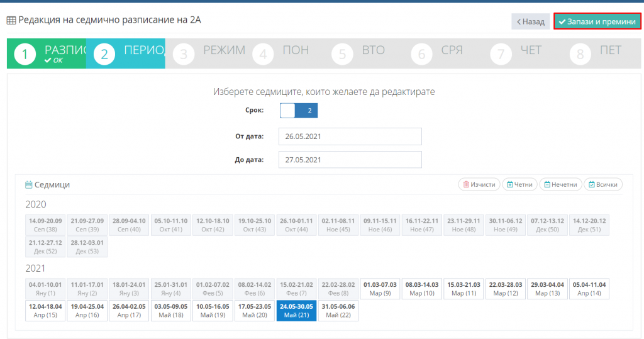The width and height of the screenshot is (644, 339).
Task: Click the table icon beside page title
Action: coord(11,20)
